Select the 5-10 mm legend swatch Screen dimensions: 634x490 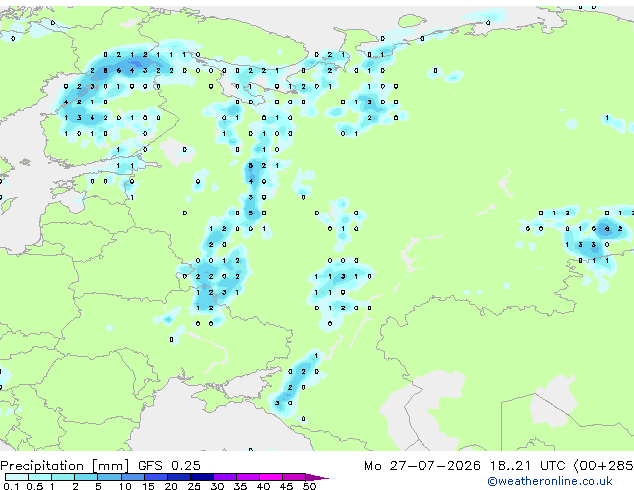point(110,477)
